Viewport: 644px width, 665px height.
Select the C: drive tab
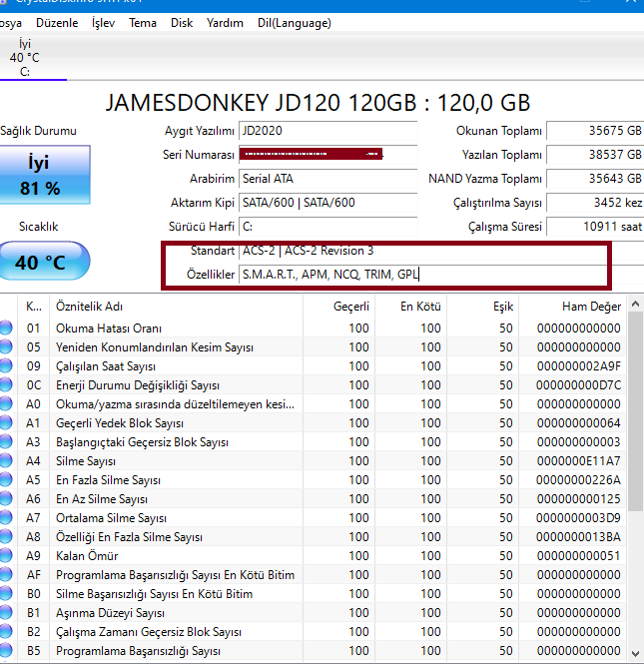click(25, 58)
